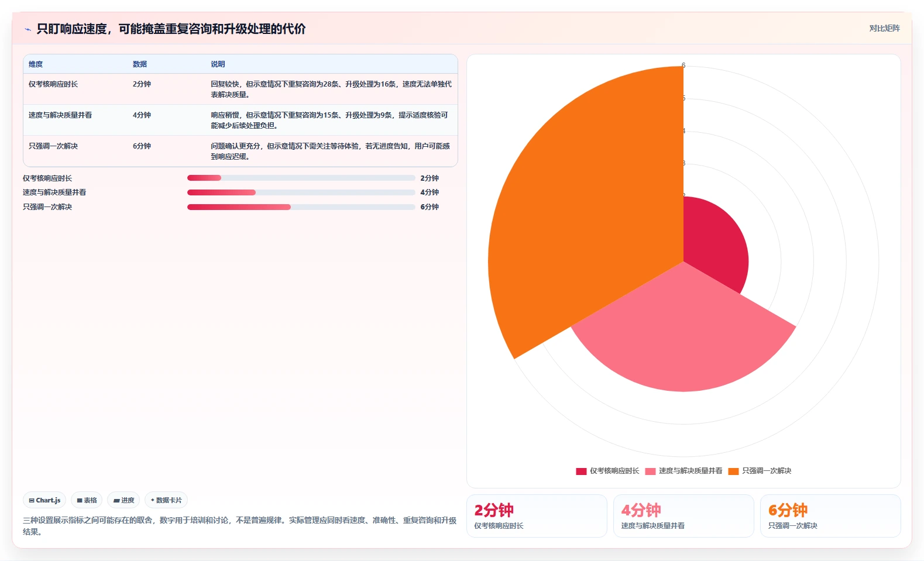The image size is (924, 561).
Task: Click the 数据卡片 tag chip
Action: (166, 500)
